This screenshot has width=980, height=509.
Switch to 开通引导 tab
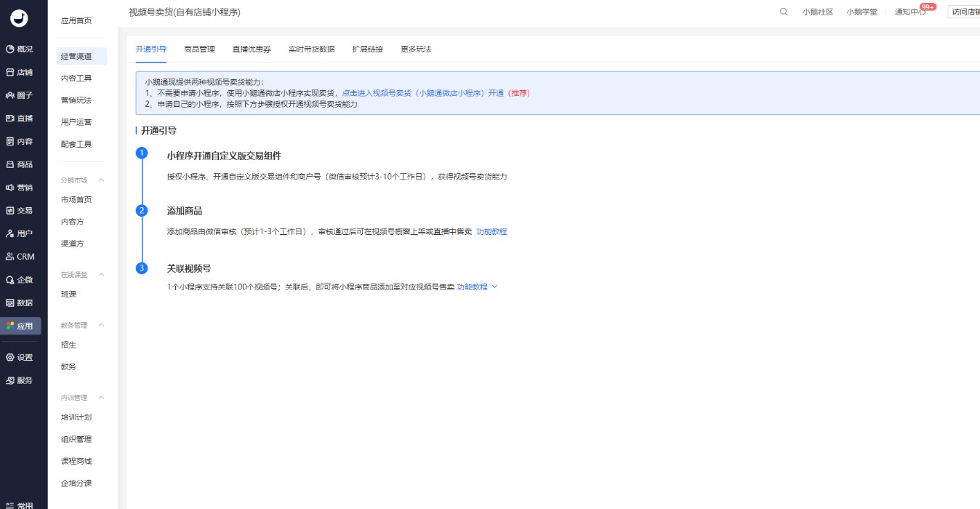[x=151, y=49]
